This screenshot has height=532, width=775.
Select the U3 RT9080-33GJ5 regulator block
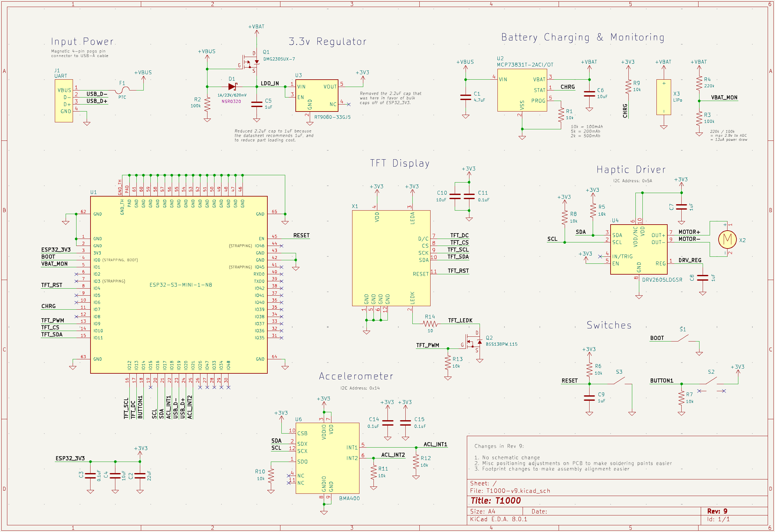point(317,95)
